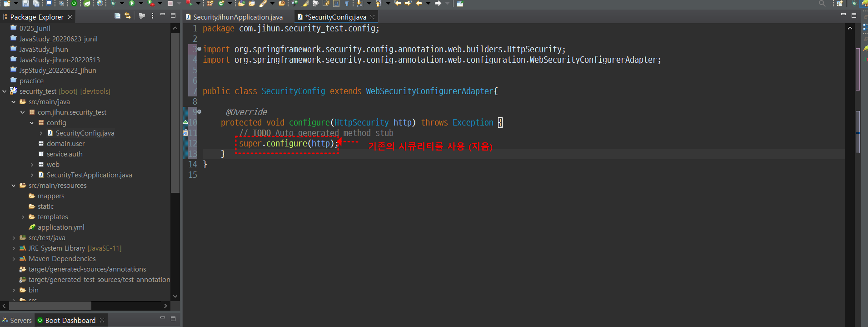The width and height of the screenshot is (868, 327).
Task: Place cursor on super.configure(http) line
Action: pos(289,144)
